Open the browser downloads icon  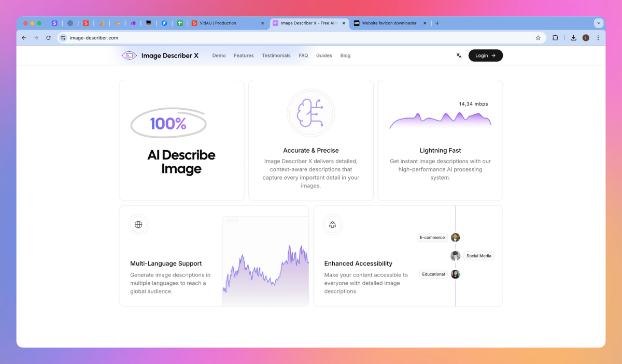pos(574,38)
